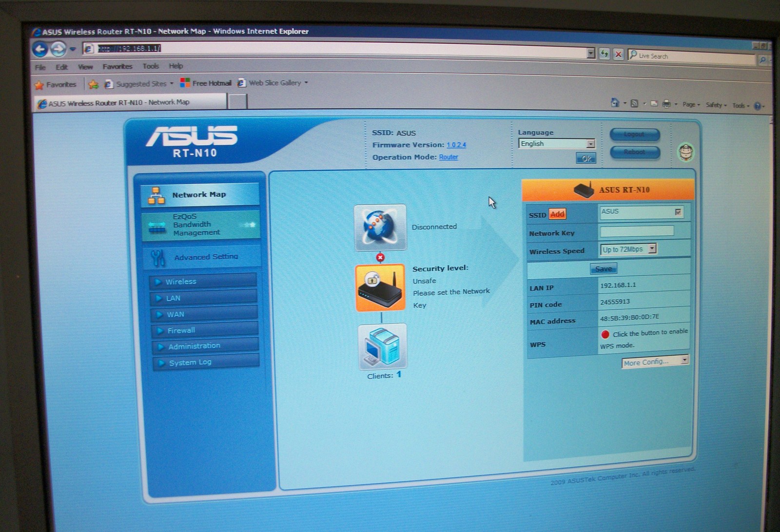Click the IE home icon
The height and width of the screenshot is (532, 780).
coord(615,103)
